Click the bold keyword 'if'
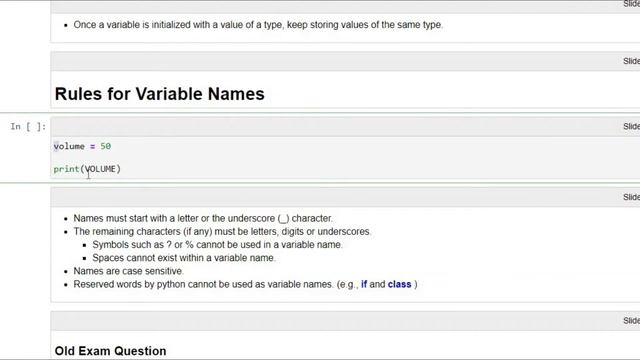640x360 pixels. coord(364,284)
